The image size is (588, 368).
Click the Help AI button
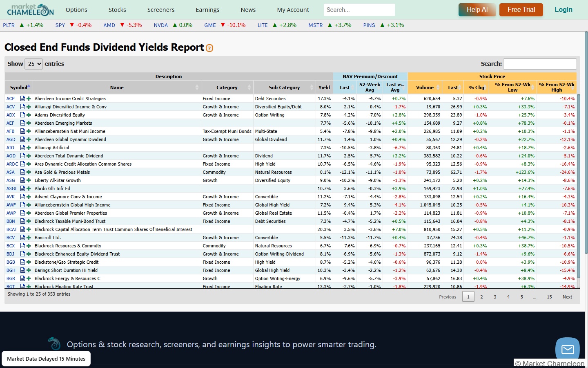coord(477,10)
